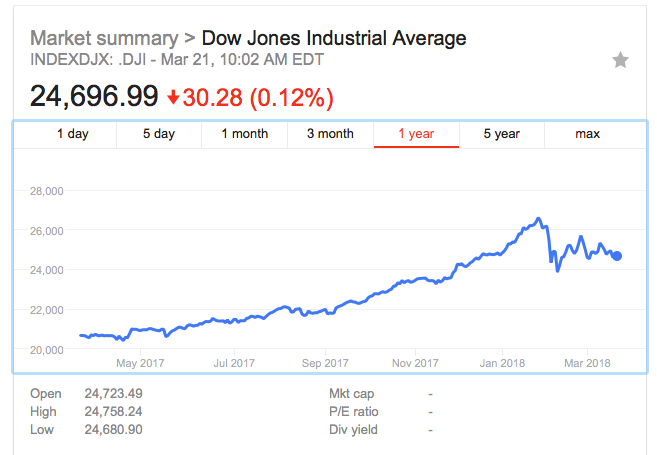Show the 1 month chart tab

(x=244, y=134)
